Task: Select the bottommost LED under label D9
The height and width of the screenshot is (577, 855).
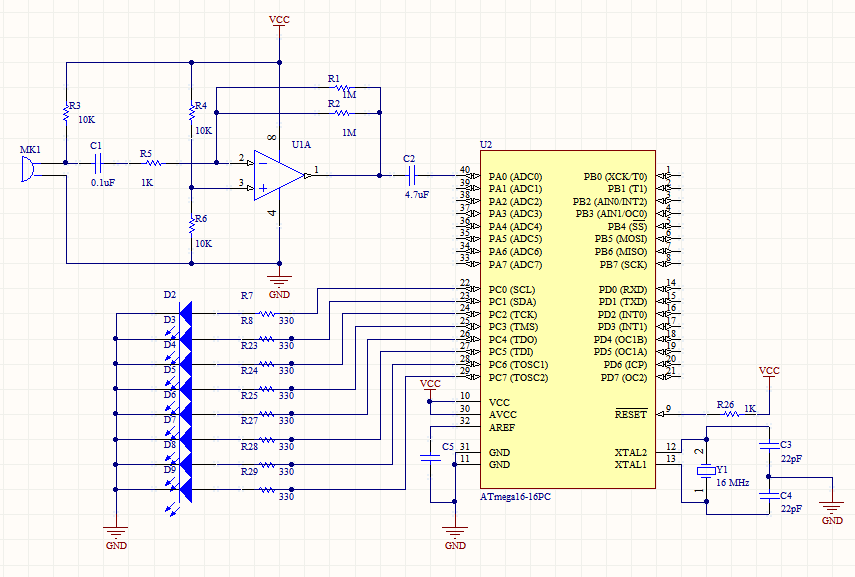Action: point(185,489)
